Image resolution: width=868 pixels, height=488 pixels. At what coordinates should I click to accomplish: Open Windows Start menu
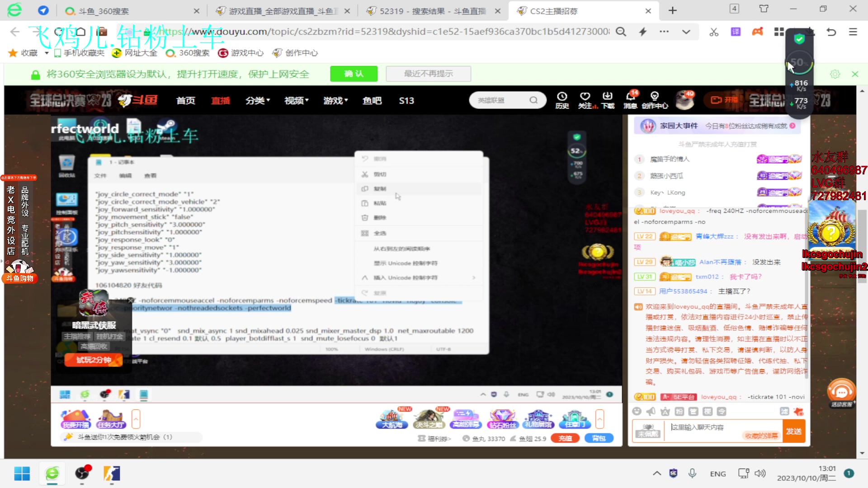tap(22, 474)
